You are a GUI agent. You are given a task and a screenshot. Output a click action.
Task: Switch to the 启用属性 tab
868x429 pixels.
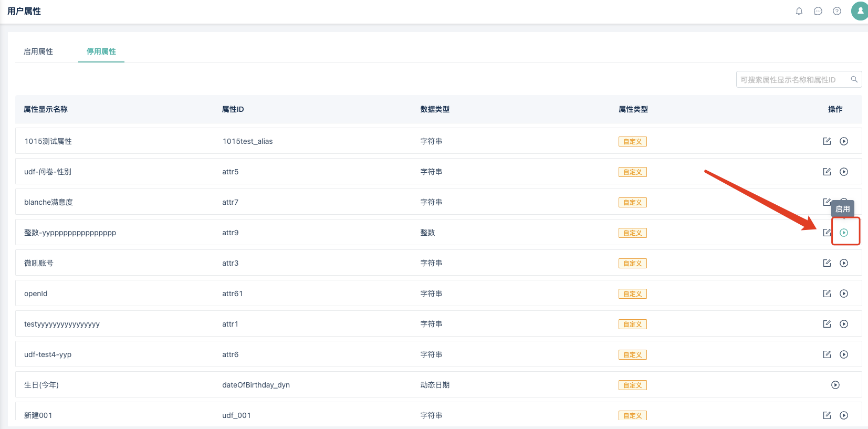[x=38, y=51]
